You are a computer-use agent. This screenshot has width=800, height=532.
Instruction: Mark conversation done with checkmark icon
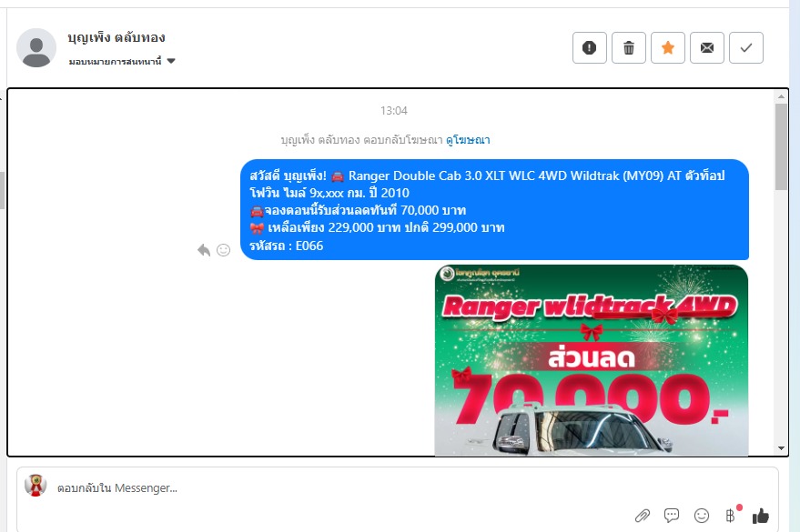(746, 47)
